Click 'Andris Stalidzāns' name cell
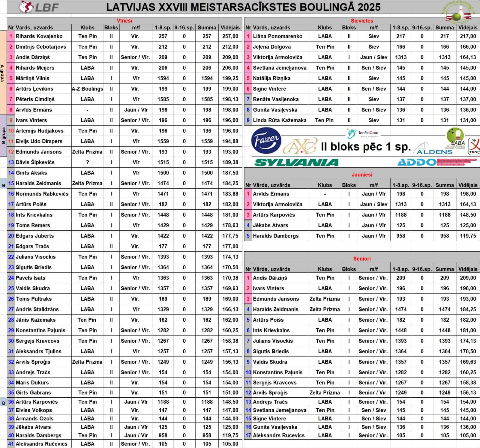The width and height of the screenshot is (480, 448). point(43,309)
